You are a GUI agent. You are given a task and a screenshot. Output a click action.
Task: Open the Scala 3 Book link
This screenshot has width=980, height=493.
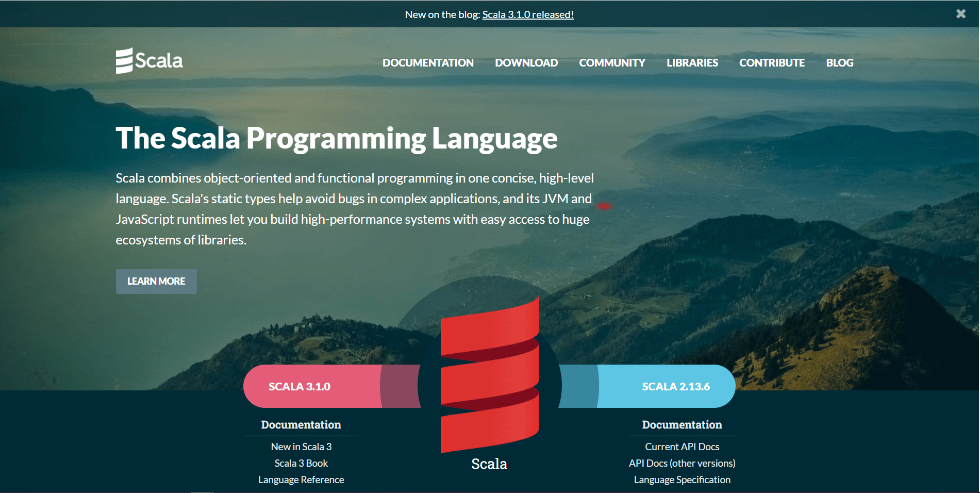tap(301, 463)
